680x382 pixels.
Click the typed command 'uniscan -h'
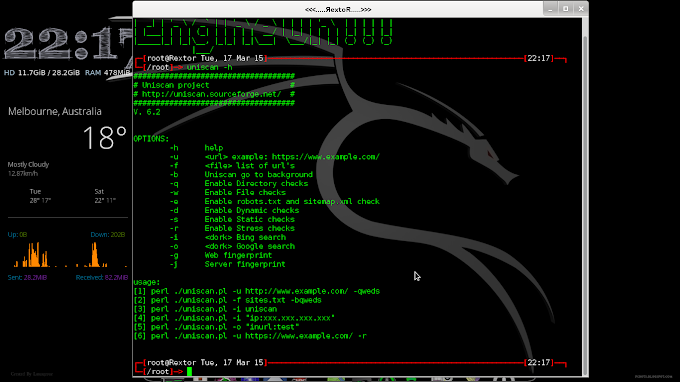[x=209, y=67]
